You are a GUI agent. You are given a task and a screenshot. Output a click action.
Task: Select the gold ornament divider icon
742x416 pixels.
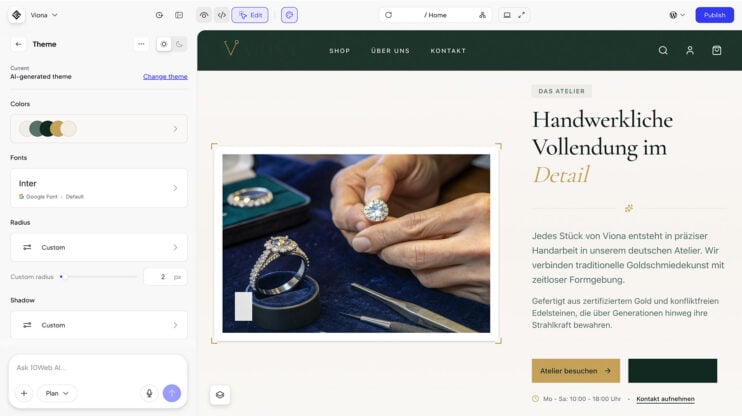pyautogui.click(x=628, y=208)
